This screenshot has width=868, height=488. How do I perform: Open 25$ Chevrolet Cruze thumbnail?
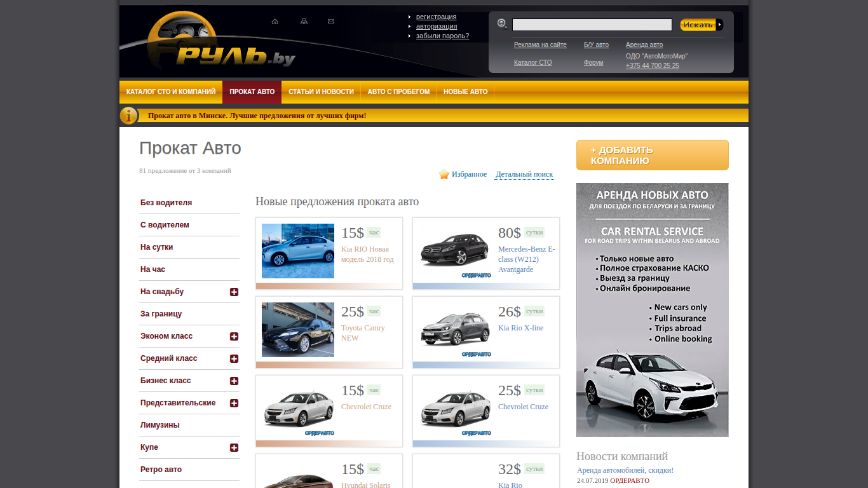(455, 409)
